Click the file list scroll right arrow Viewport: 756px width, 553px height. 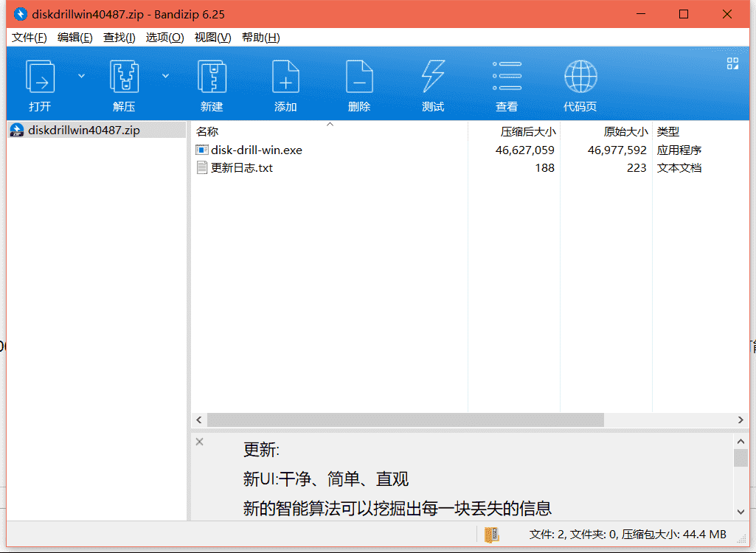click(x=741, y=420)
